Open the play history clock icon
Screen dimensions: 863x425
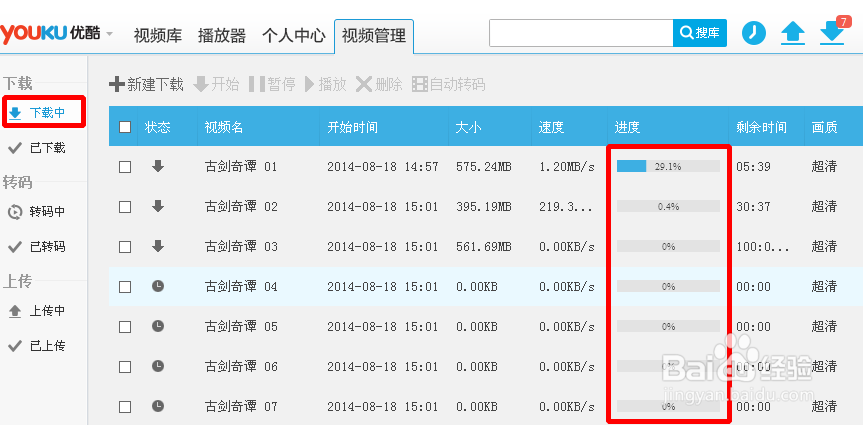753,33
